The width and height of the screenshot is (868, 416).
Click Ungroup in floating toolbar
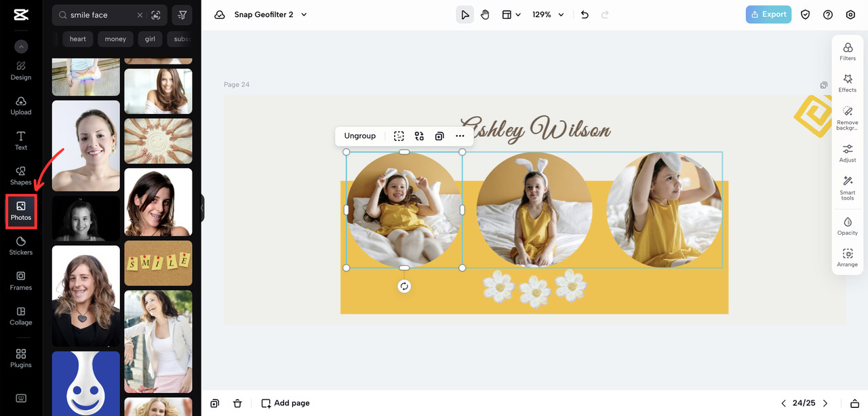pyautogui.click(x=359, y=136)
